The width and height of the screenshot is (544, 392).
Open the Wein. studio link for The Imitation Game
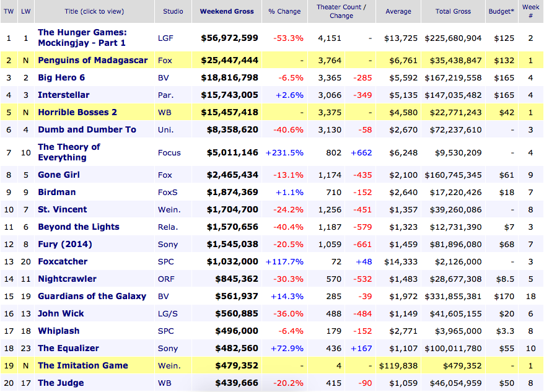pos(169,365)
